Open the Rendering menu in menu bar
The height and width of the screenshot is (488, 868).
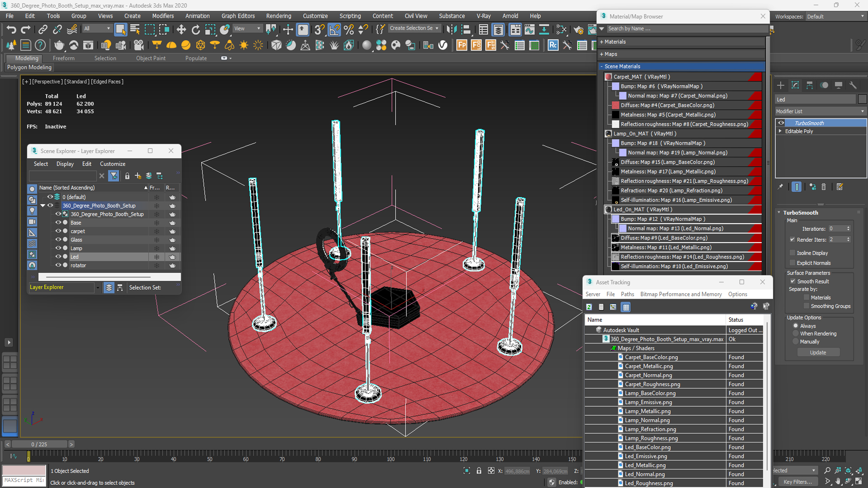[279, 16]
